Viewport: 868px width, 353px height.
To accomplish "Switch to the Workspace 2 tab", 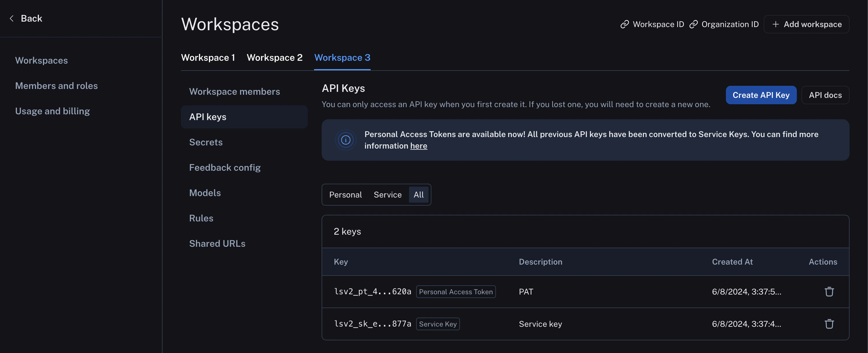I will pyautogui.click(x=275, y=58).
